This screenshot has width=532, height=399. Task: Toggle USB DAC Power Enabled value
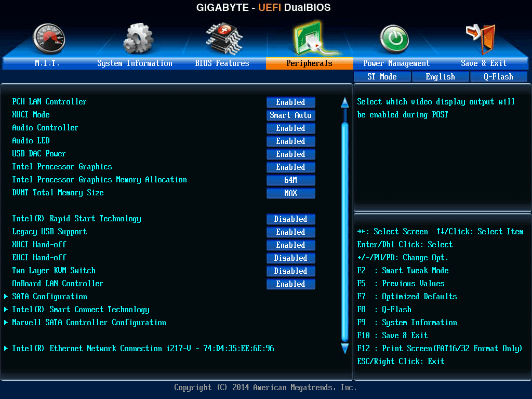[x=291, y=154]
